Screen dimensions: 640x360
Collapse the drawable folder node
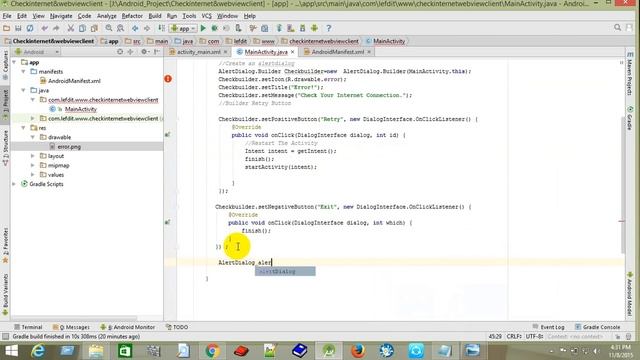click(33, 137)
